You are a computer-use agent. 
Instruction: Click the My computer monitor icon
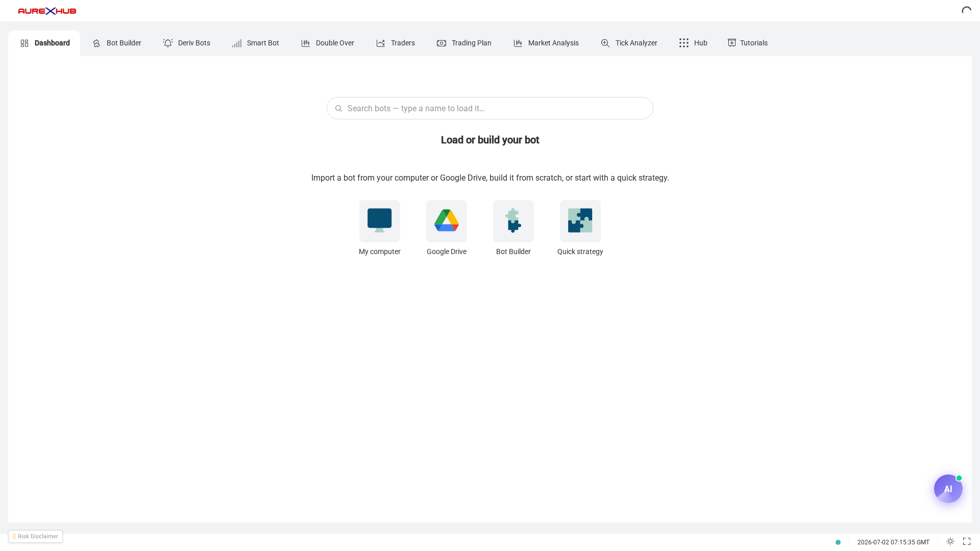tap(380, 221)
